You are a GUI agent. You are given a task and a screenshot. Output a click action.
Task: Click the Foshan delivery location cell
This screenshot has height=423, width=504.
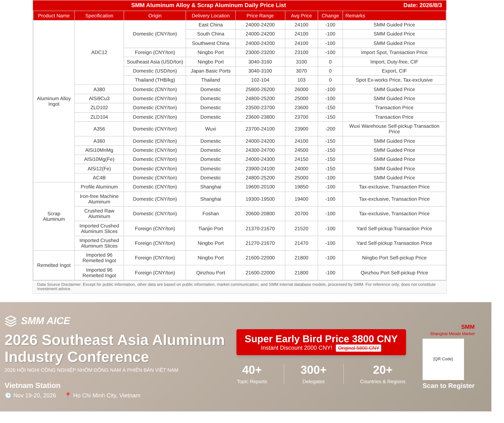click(210, 214)
